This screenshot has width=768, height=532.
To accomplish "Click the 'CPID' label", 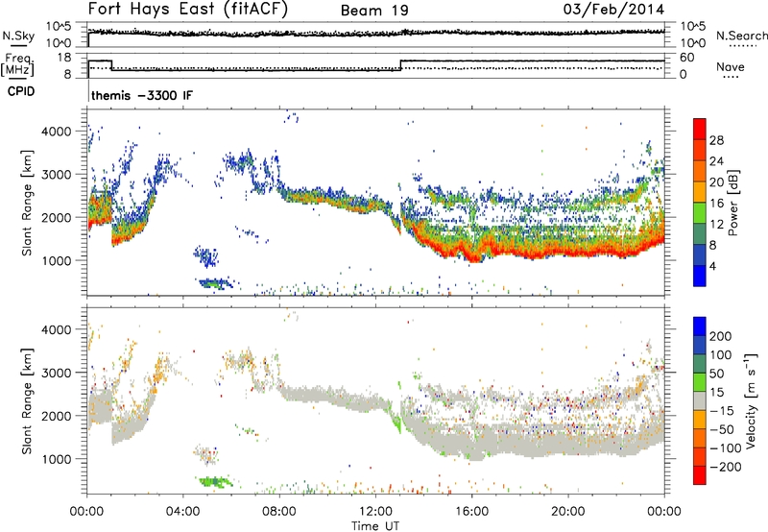I will [x=21, y=91].
